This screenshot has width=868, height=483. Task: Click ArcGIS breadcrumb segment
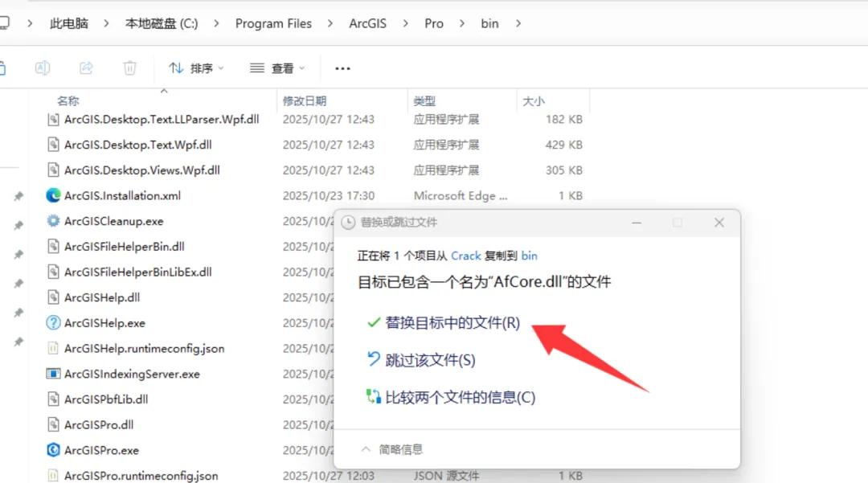(367, 24)
